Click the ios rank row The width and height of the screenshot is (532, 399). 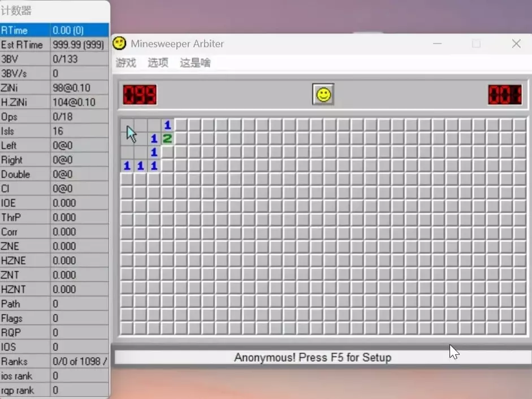click(x=54, y=376)
